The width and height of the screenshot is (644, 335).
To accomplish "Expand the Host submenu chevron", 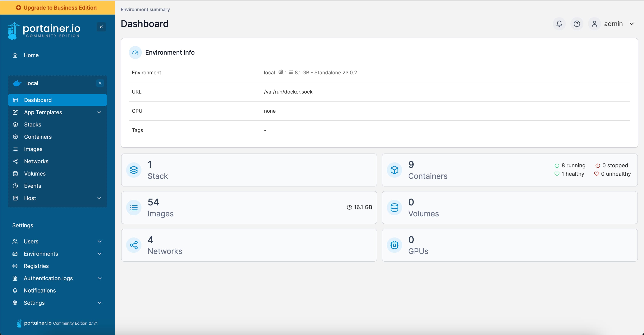I will click(99, 198).
